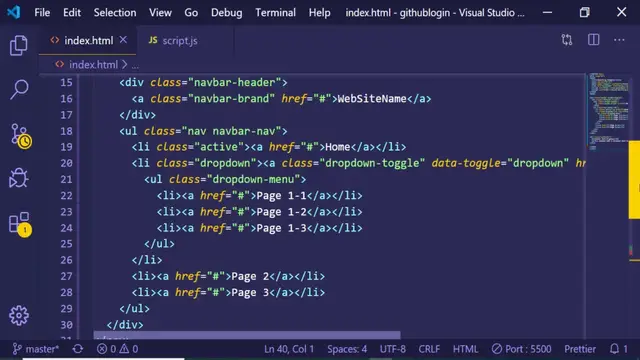Viewport: 640px width, 360px height.
Task: Split the editor to the right
Action: coord(593,40)
